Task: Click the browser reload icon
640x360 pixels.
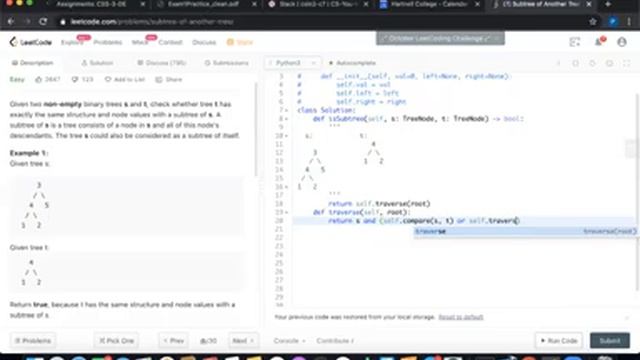Action: click(x=43, y=22)
